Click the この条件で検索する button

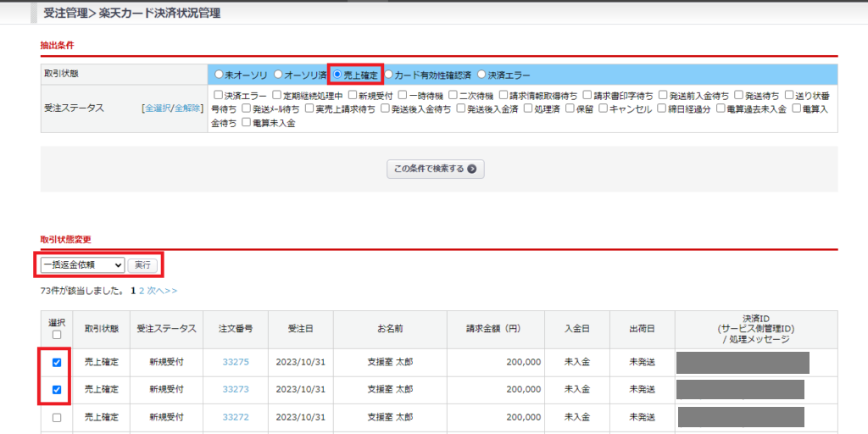coord(436,169)
